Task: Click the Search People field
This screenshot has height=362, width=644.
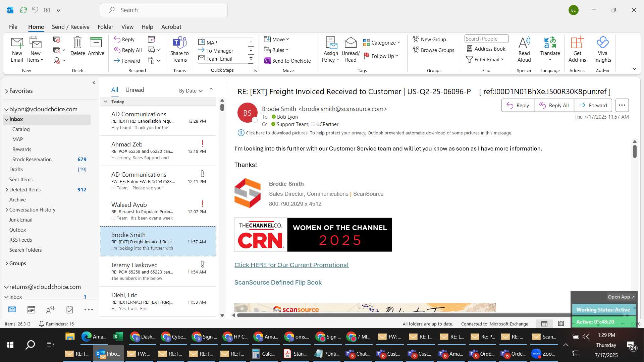Action: [486, 39]
